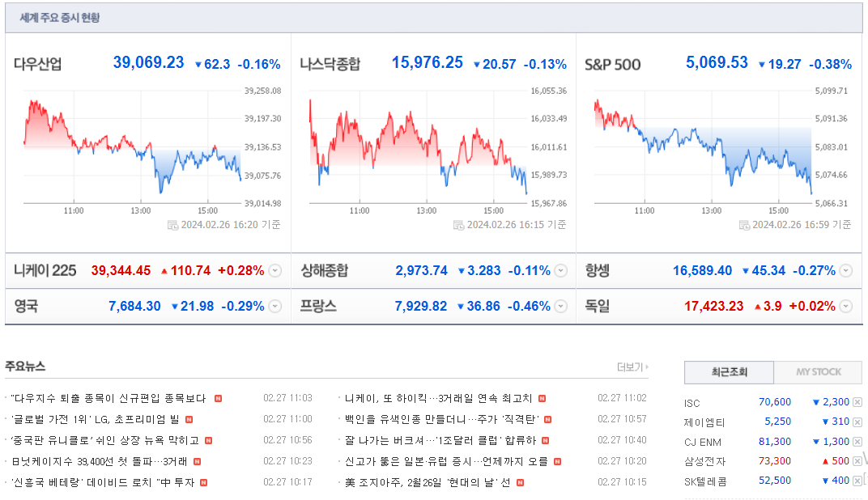Expand the 항셍 index chart
The image size is (868, 500).
[845, 271]
